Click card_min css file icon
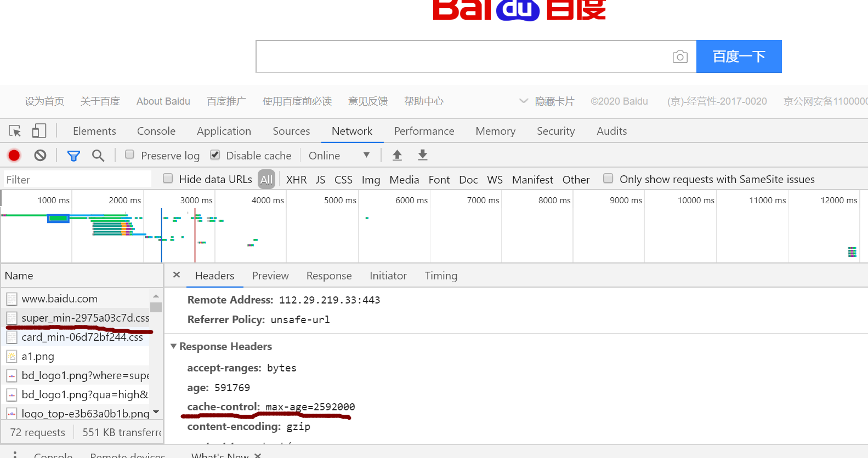The image size is (868, 458). point(12,337)
